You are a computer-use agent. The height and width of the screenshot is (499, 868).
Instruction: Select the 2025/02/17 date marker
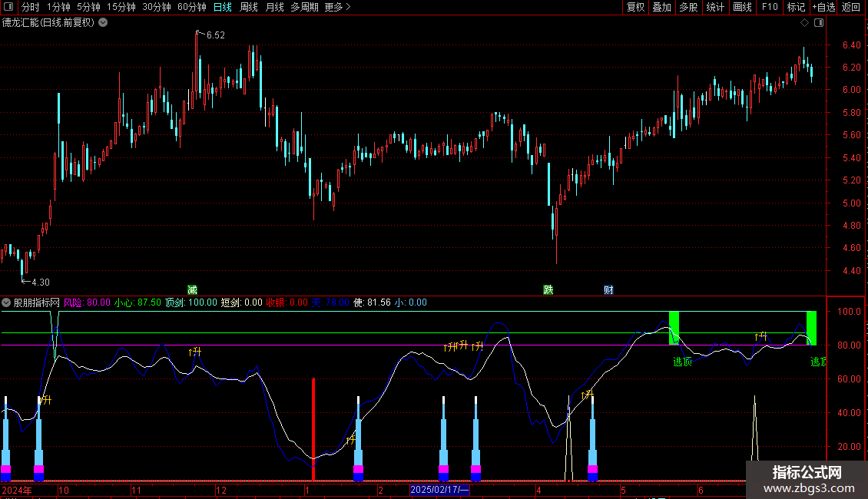439,490
